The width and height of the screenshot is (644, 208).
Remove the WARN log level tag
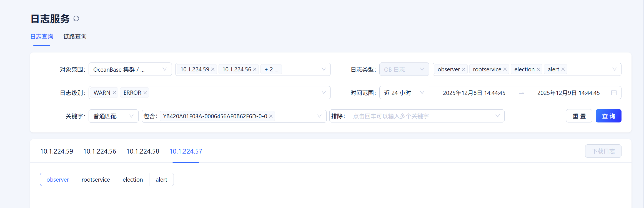(x=114, y=93)
